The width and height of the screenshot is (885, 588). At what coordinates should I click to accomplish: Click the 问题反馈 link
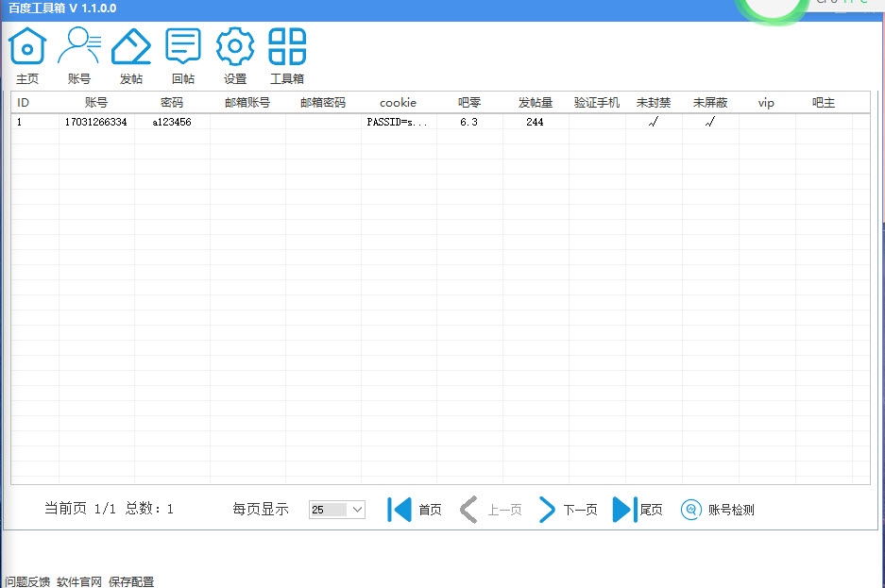click(27, 581)
